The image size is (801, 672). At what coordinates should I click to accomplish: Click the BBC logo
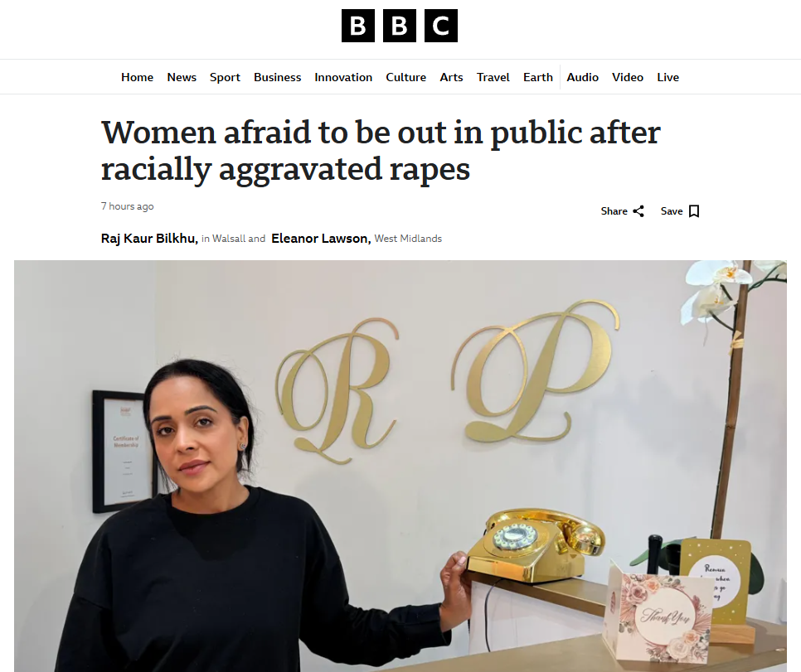pos(400,26)
